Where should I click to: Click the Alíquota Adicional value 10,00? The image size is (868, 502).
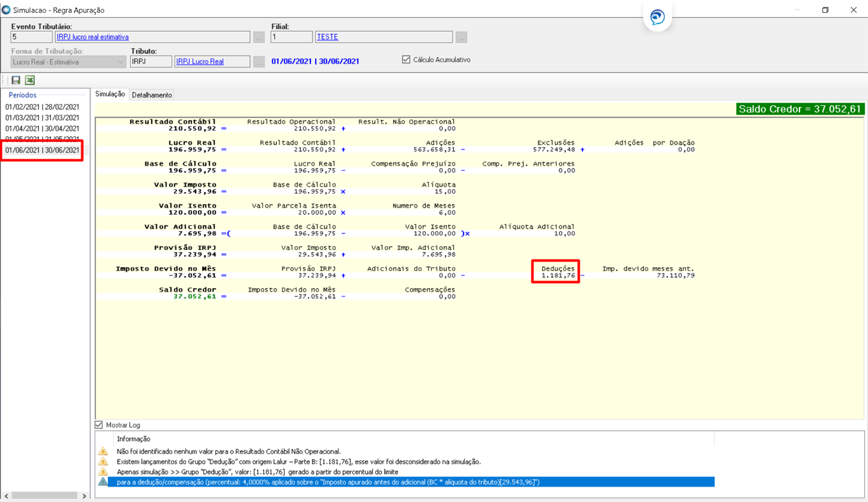564,234
